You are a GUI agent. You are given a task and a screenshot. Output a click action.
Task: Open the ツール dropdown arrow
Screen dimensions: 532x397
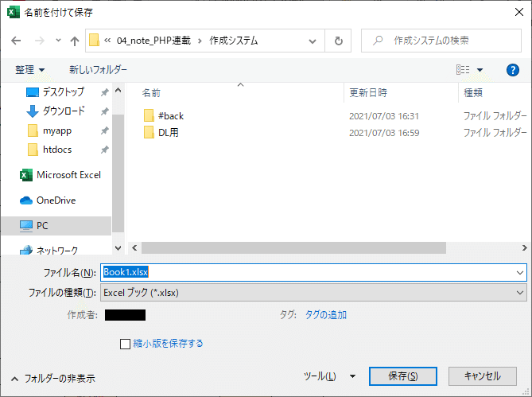352,376
